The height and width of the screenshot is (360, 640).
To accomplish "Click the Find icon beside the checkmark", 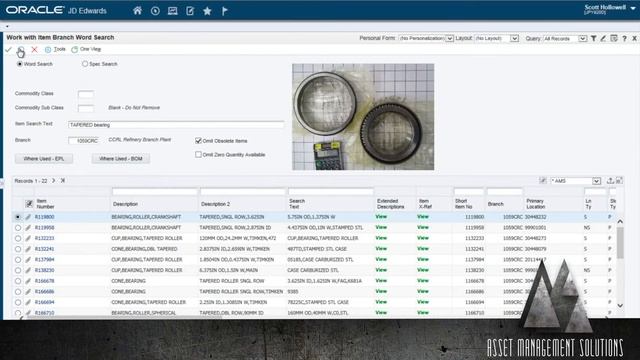I will click(x=21, y=50).
